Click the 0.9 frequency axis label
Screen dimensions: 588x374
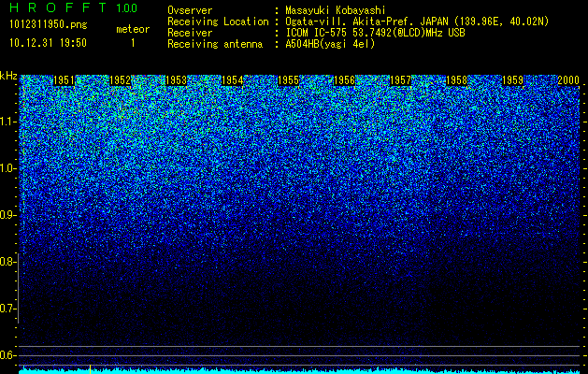tap(7, 215)
